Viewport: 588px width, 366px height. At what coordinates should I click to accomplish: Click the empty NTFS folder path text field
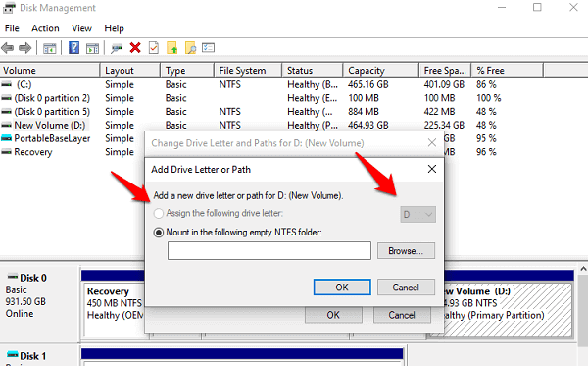pyautogui.click(x=269, y=251)
